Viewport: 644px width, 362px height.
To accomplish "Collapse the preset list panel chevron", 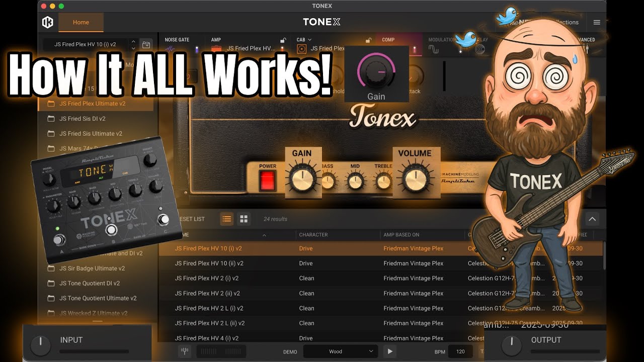I will tap(592, 219).
